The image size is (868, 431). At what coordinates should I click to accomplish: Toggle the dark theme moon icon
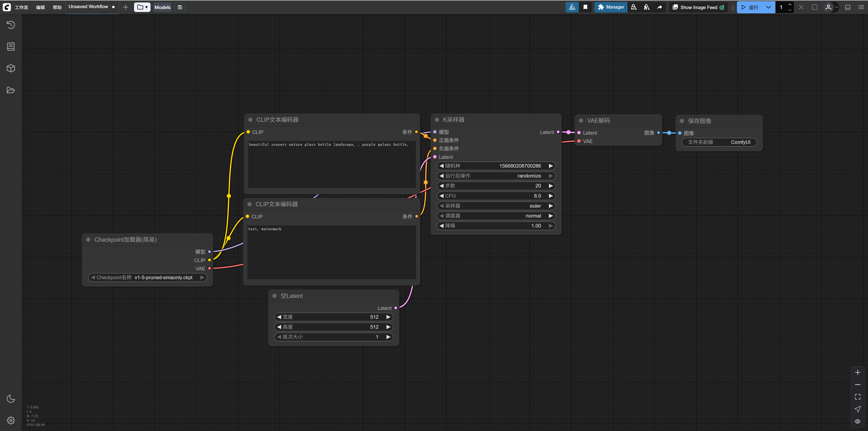pyautogui.click(x=11, y=399)
